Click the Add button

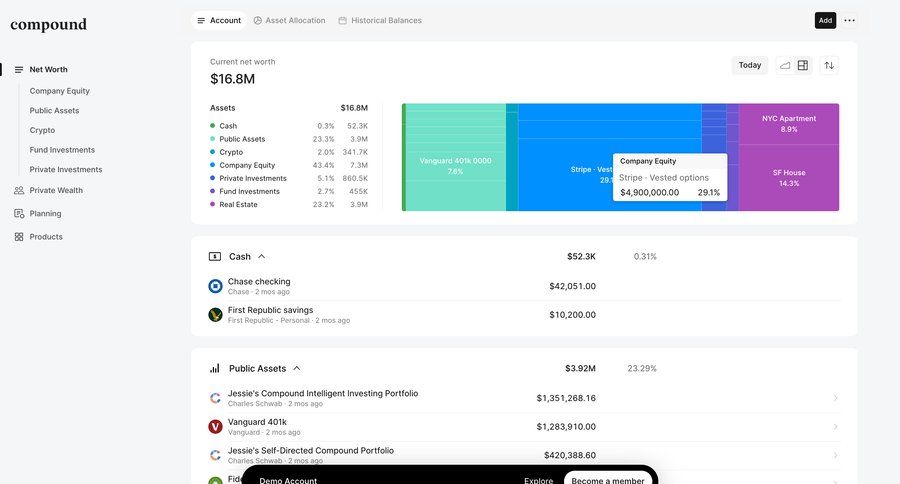pyautogui.click(x=825, y=20)
